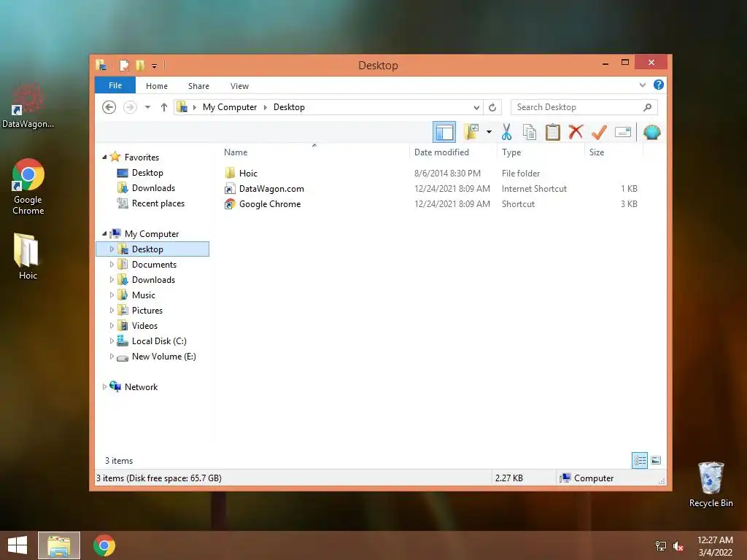Screen dimensions: 747x560
Task: Collapse the My Computer tree node
Action: 104,234
